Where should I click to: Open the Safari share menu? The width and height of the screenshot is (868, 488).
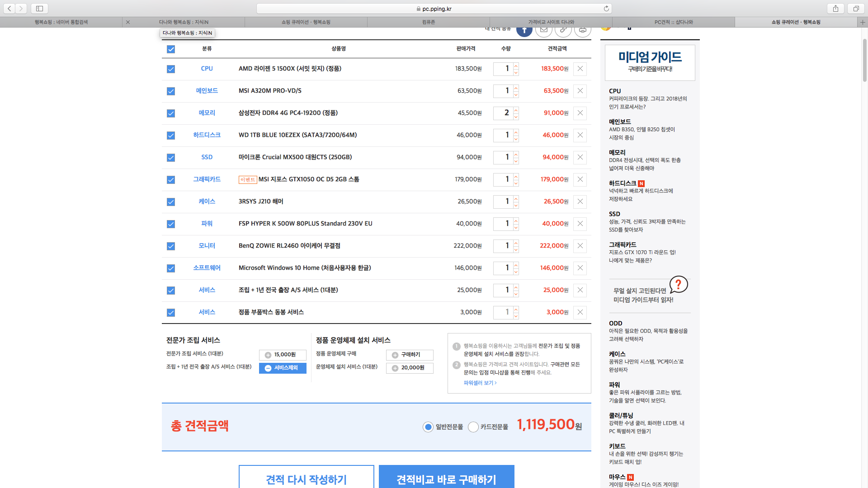point(835,9)
